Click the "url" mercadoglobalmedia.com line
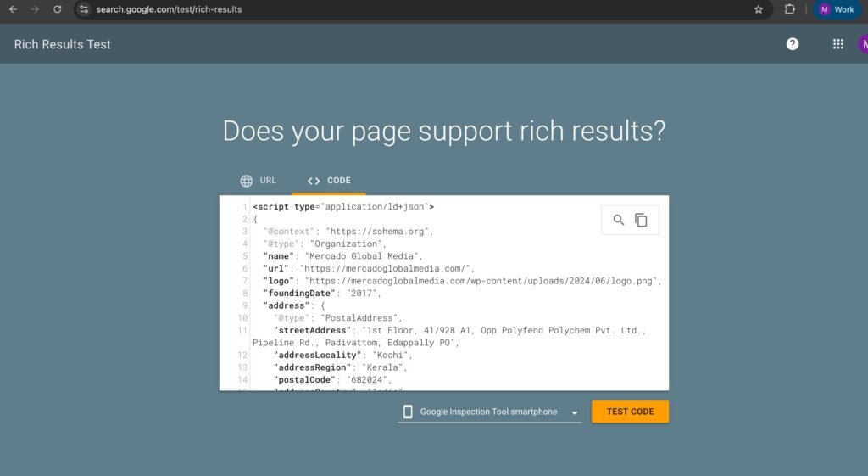Image resolution: width=868 pixels, height=476 pixels. [x=370, y=268]
